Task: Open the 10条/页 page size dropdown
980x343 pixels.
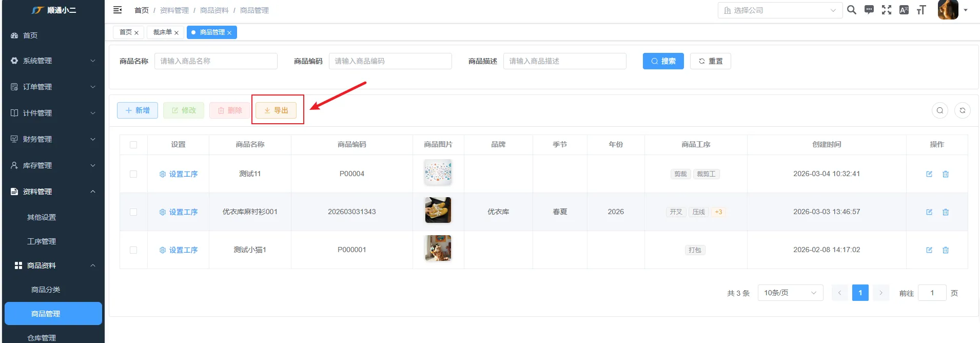Action: 790,293
